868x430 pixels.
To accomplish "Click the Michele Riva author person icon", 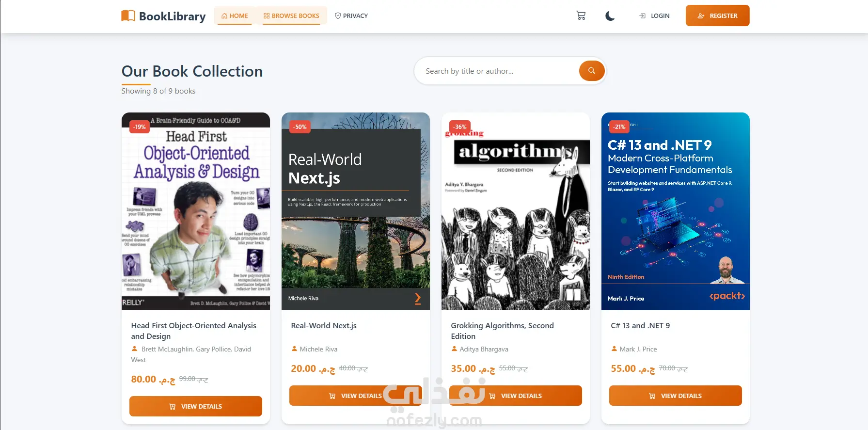I will [294, 349].
